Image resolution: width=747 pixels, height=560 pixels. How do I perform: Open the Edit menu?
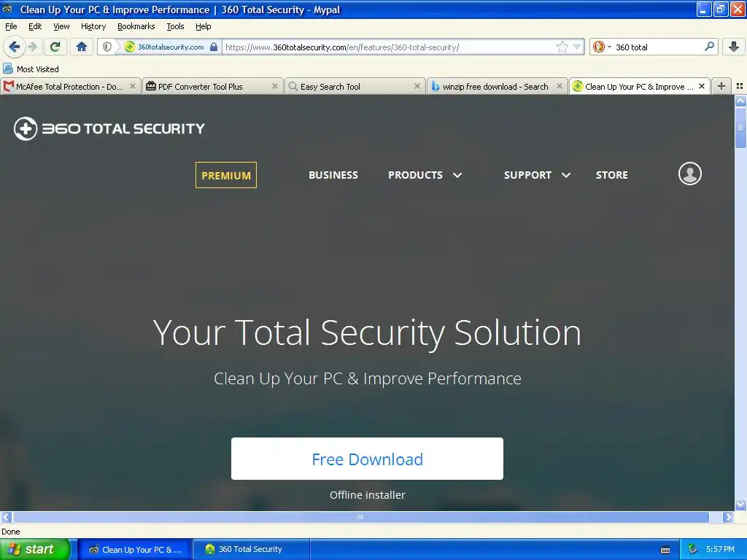click(35, 26)
